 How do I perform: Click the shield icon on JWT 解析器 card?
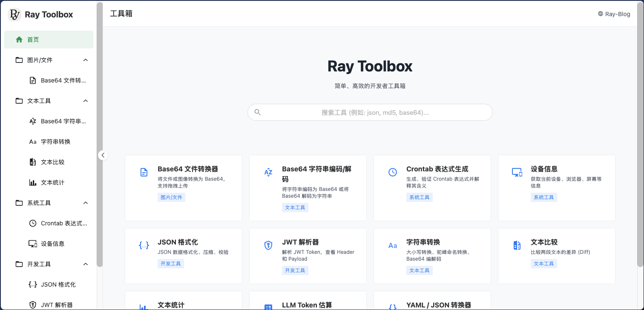pyautogui.click(x=268, y=245)
